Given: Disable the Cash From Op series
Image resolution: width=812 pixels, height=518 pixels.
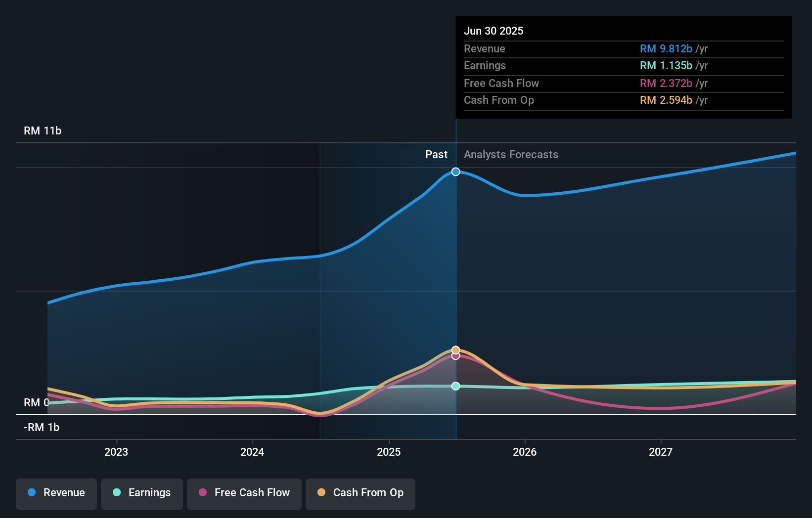Looking at the screenshot, I should (360, 493).
